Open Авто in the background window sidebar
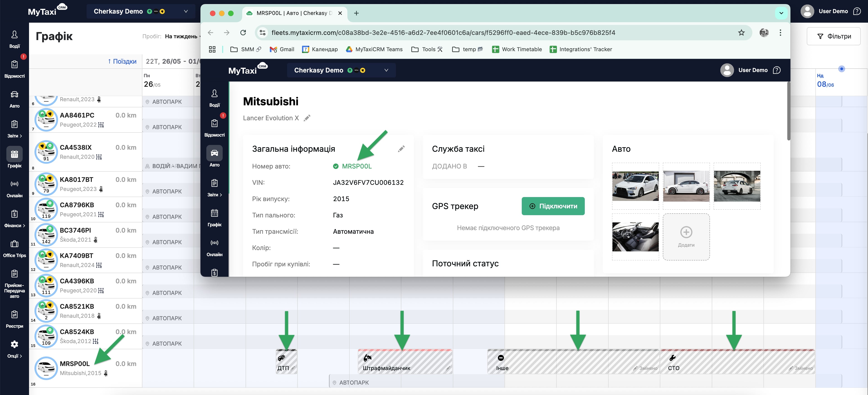Screen dimensions: 868x395 pos(14,99)
